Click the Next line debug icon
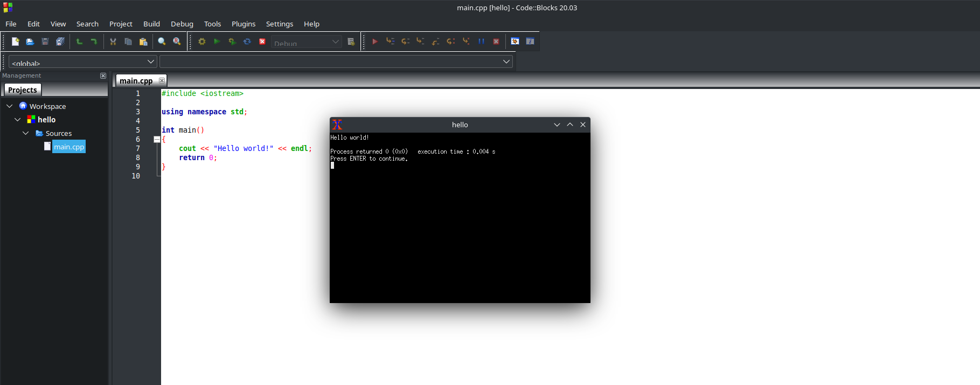Viewport: 980px width, 385px height. (406, 42)
